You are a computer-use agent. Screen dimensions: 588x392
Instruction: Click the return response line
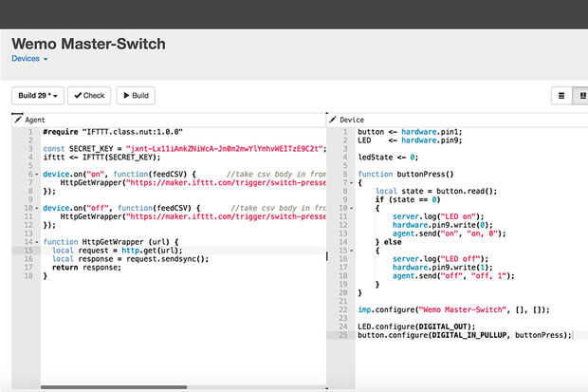click(86, 268)
